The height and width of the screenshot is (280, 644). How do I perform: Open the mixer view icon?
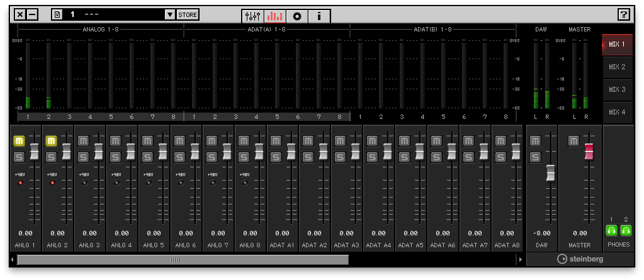pyautogui.click(x=253, y=16)
